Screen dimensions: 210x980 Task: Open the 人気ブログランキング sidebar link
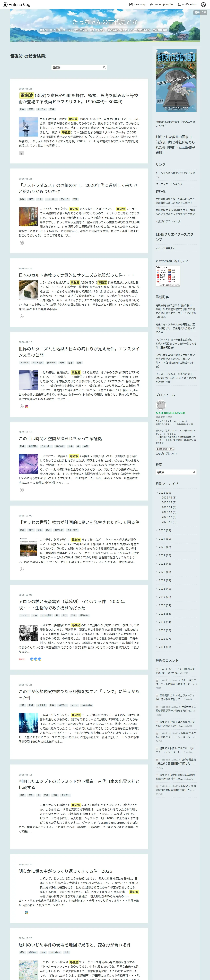pos(168,221)
